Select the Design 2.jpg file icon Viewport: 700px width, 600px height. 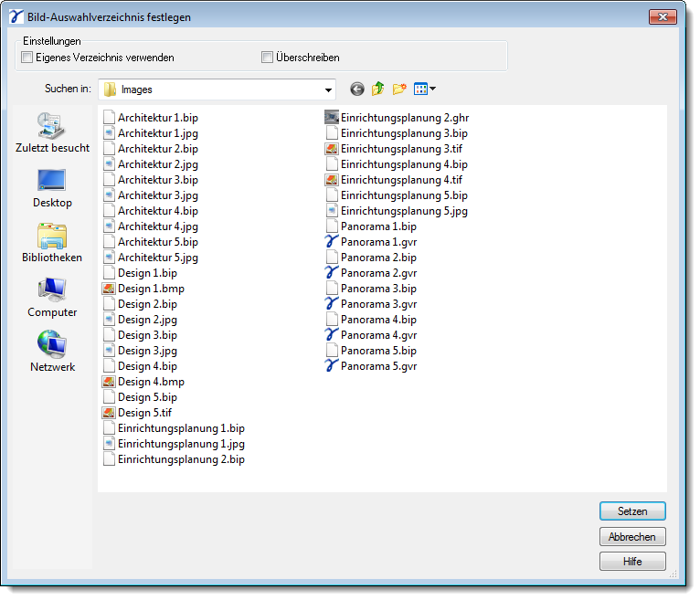(109, 320)
